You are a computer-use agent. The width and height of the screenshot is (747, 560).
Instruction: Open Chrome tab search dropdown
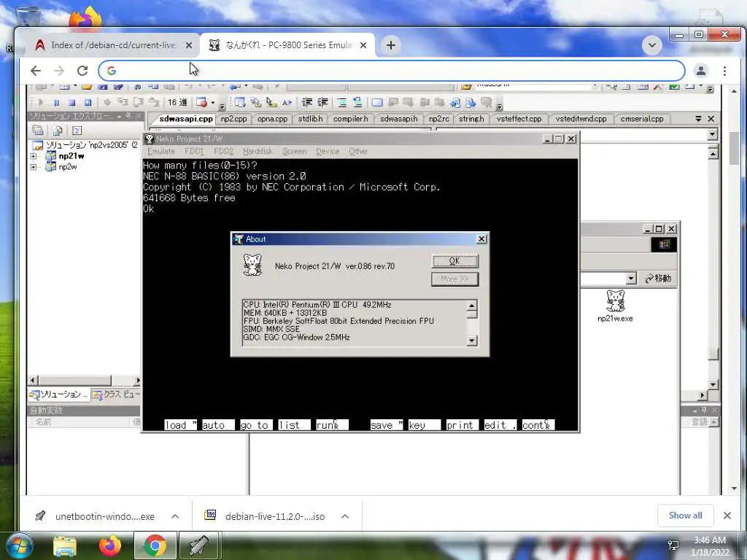click(x=651, y=46)
